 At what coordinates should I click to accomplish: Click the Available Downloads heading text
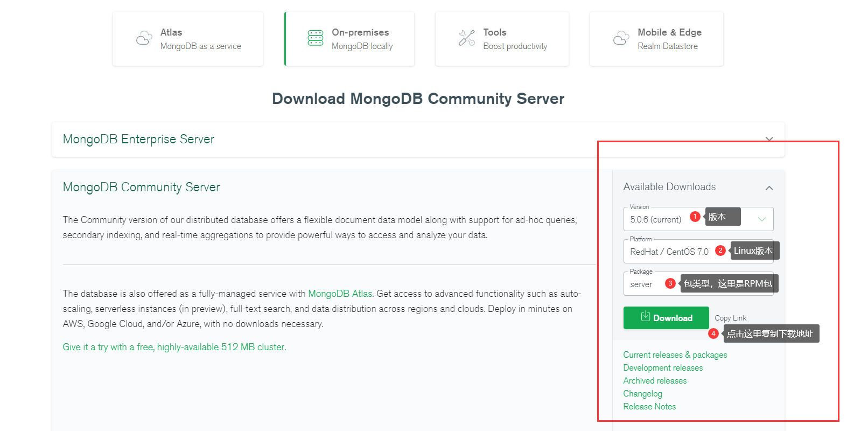(x=669, y=187)
